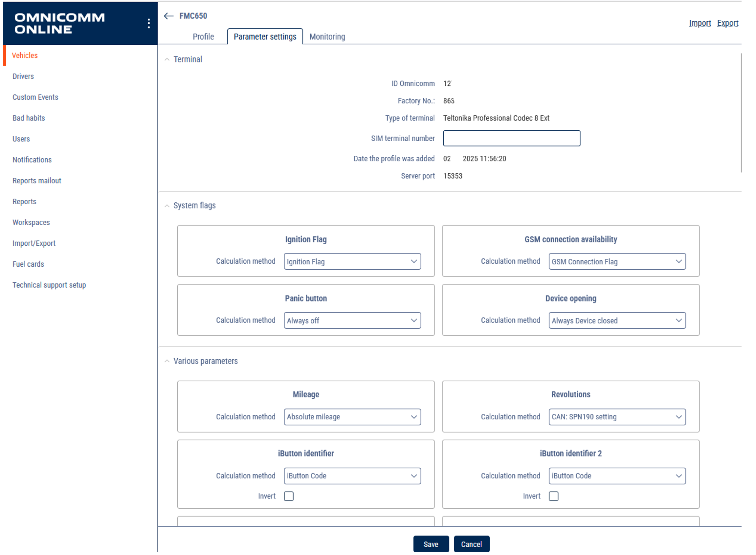Click the vertical scrollbar on the right

coord(741,113)
